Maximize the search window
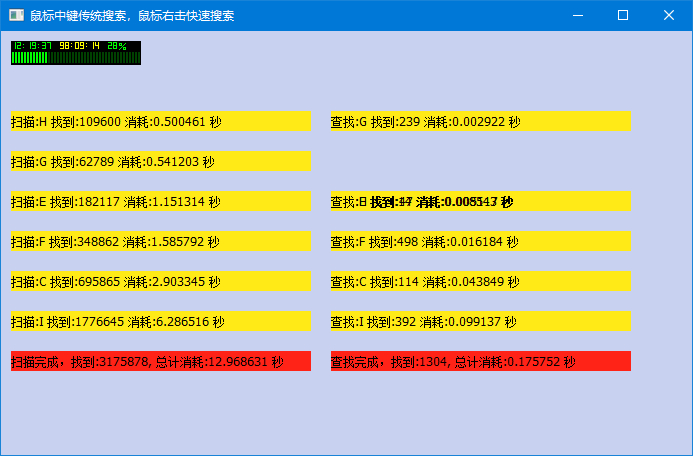Image resolution: width=693 pixels, height=456 pixels. [x=623, y=15]
